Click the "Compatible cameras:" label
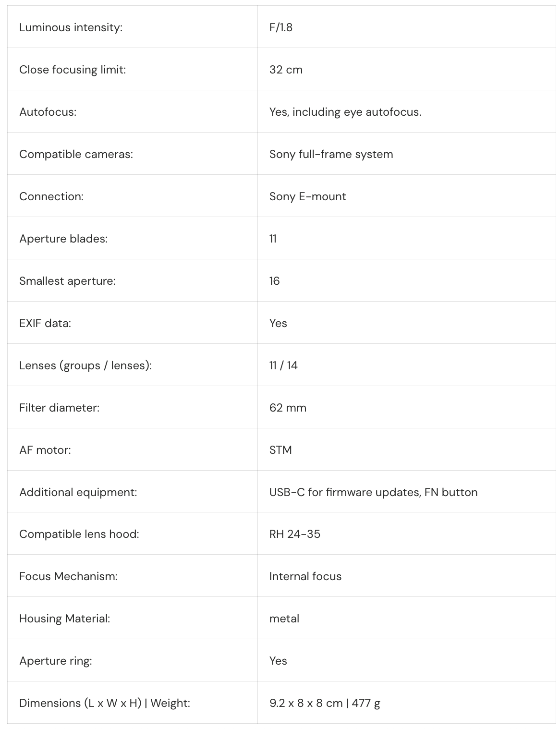The width and height of the screenshot is (560, 729). click(x=76, y=154)
